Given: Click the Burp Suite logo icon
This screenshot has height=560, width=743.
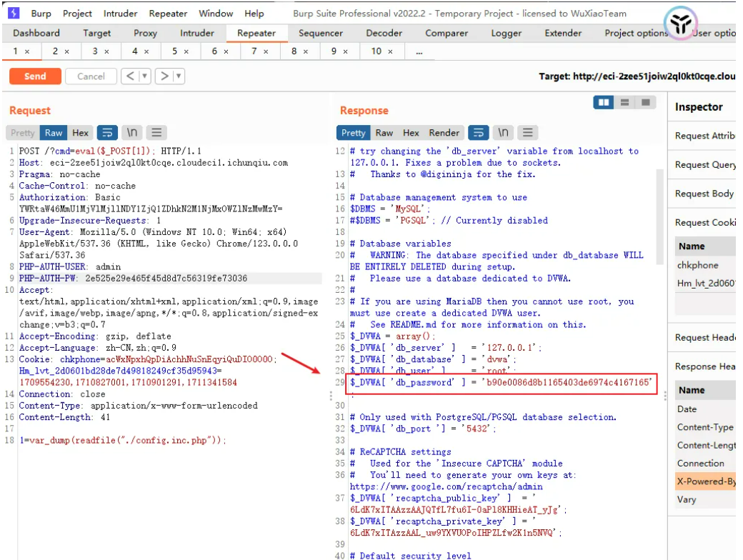Looking at the screenshot, I should 14,13.
